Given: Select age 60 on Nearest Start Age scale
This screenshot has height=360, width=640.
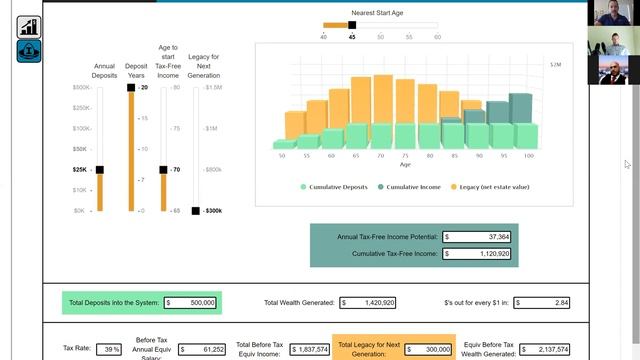Looking at the screenshot, I should click(x=438, y=37).
